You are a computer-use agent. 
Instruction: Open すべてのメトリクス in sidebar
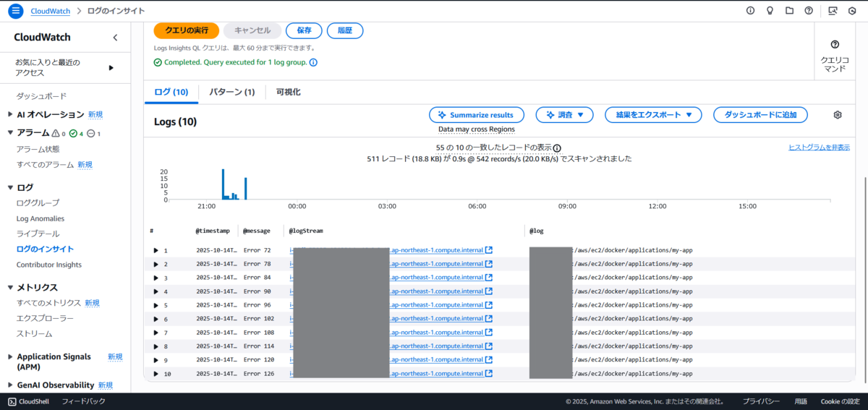click(x=48, y=303)
